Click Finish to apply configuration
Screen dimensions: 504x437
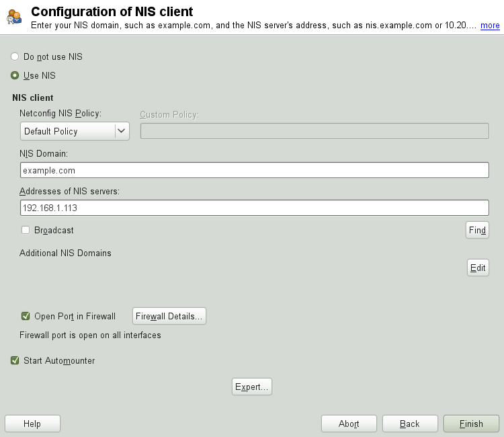click(471, 424)
